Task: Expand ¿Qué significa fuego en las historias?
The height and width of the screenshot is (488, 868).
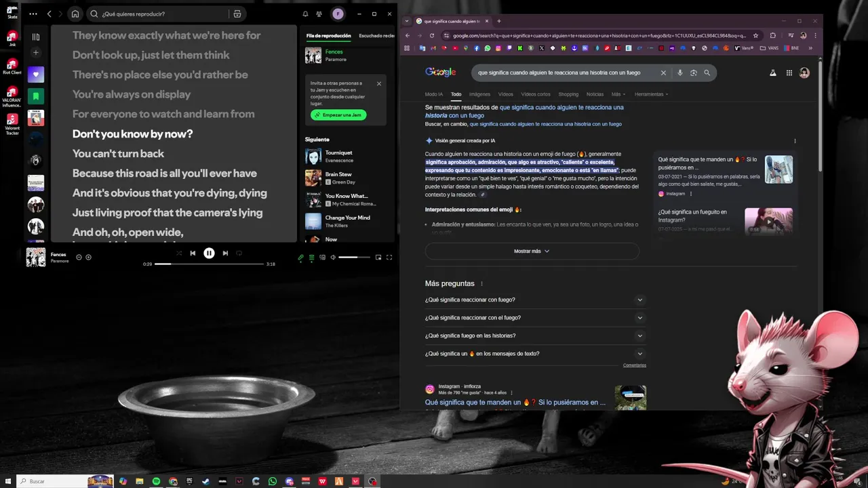Action: coord(535,335)
